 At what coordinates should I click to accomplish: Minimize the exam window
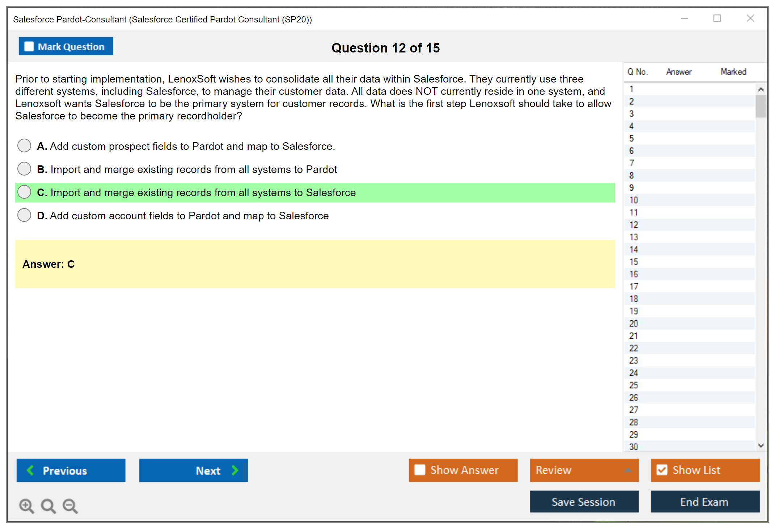pos(684,18)
